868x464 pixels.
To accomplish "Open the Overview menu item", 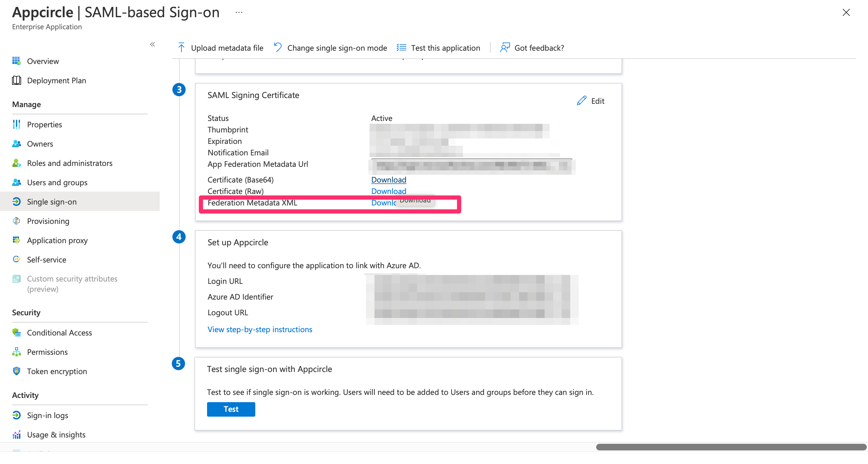I will (43, 61).
